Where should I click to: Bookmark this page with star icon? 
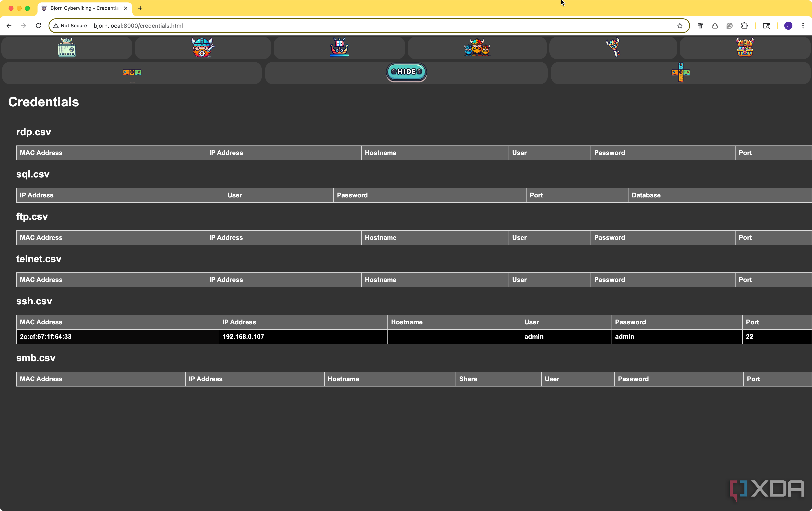pos(679,26)
